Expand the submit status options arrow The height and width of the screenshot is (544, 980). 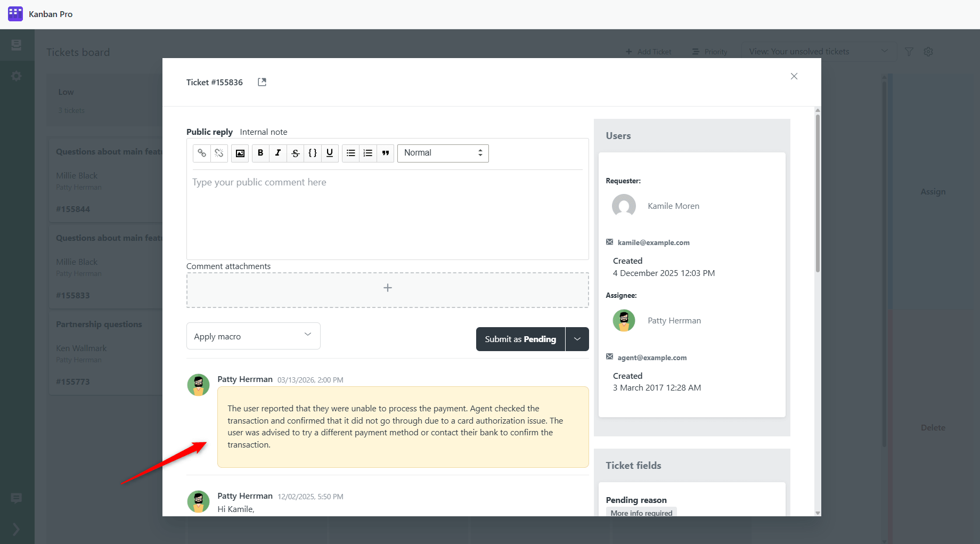click(577, 339)
